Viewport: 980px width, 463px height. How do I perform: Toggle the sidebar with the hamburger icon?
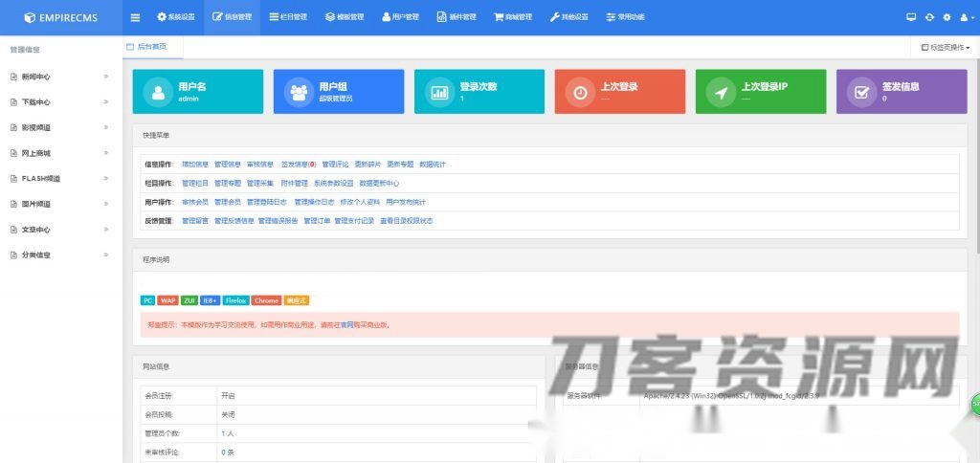coord(135,17)
